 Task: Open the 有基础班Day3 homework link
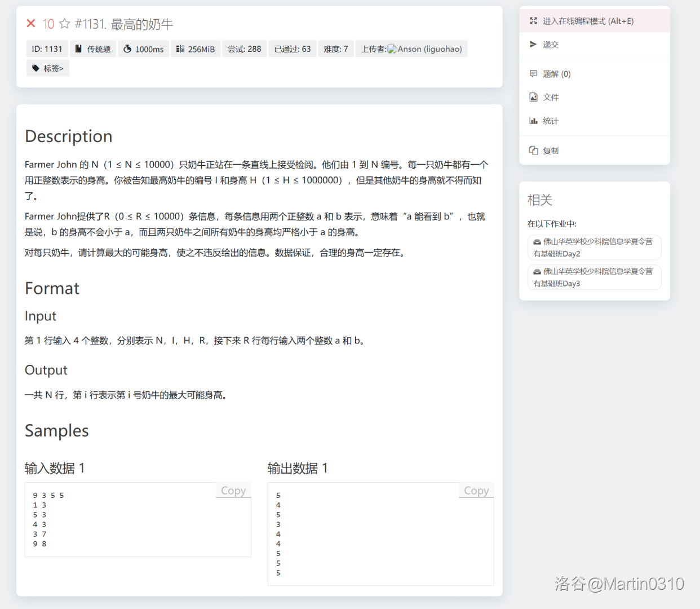594,277
